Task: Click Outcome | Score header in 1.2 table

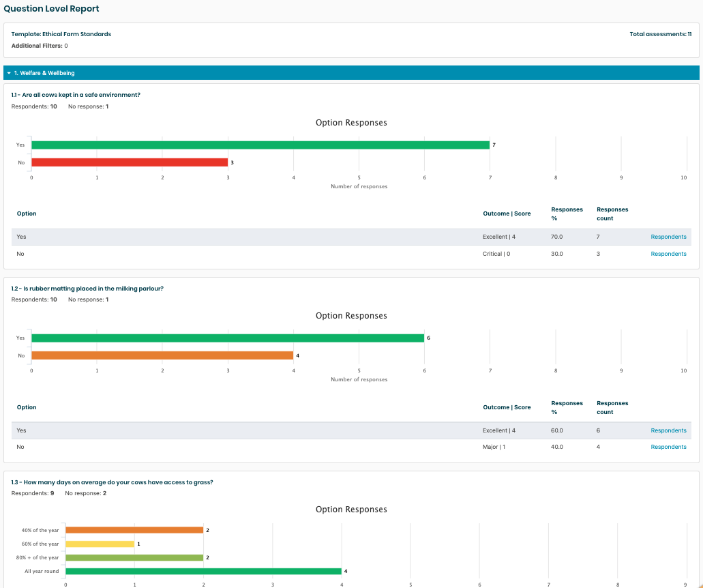Action: click(507, 407)
